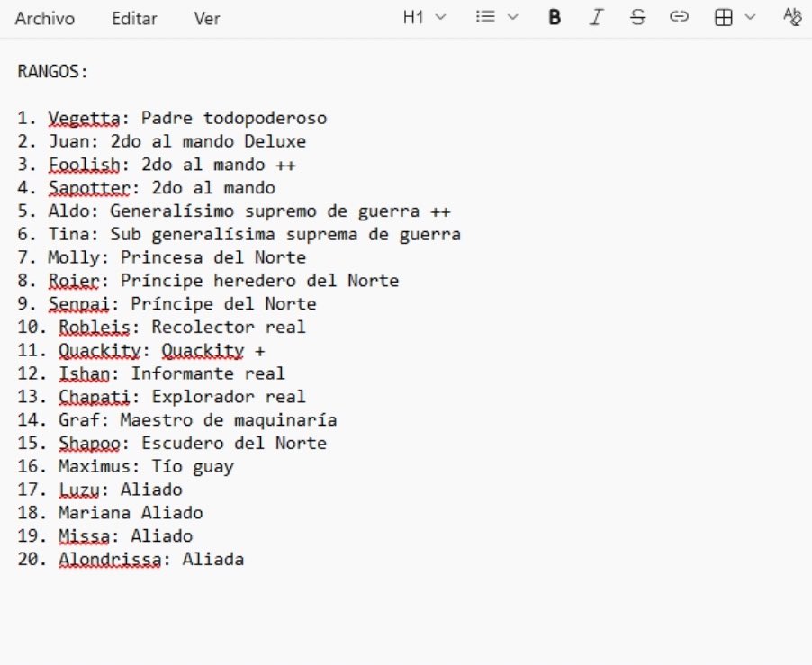Expand the heading level dropdown arrow

[x=441, y=18]
